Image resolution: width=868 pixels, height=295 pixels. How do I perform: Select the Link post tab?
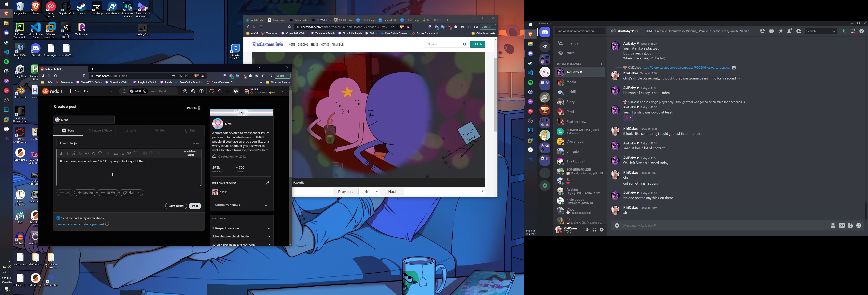click(131, 131)
